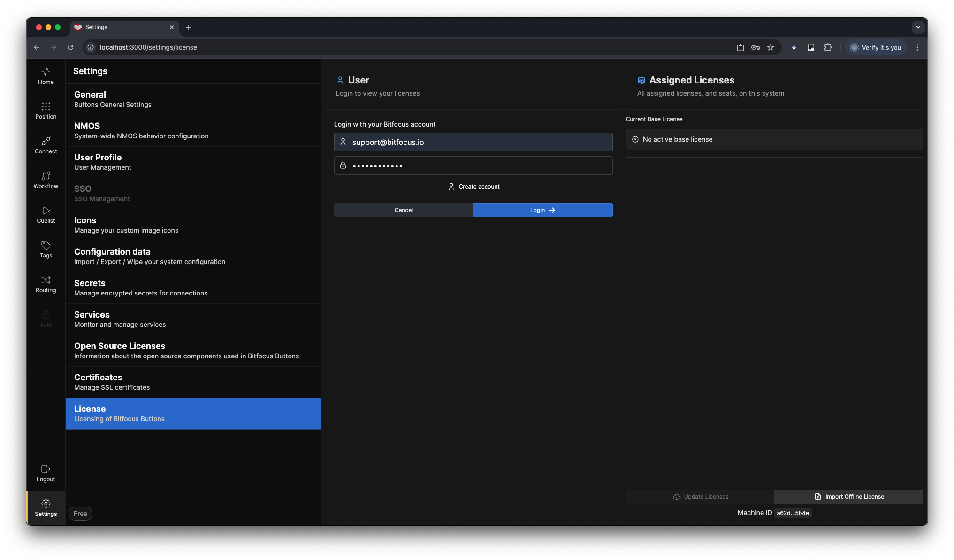Open the Chrome three-dot menu
The width and height of the screenshot is (954, 560).
917,47
